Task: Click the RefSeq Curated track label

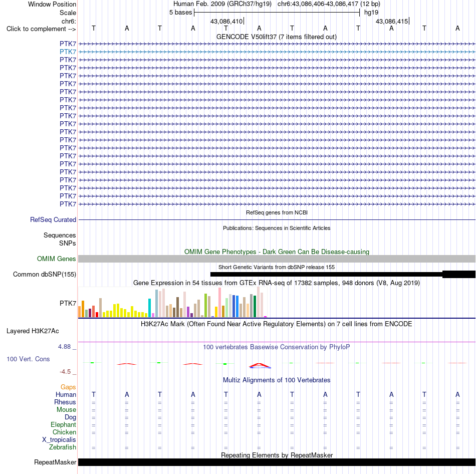Action: click(x=53, y=219)
